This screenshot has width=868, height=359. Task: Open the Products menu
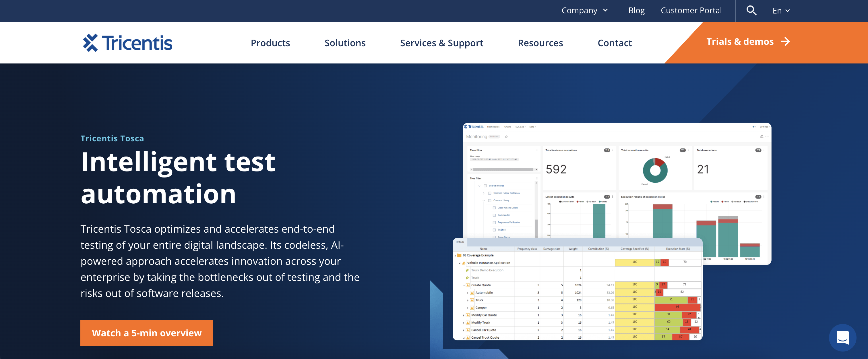270,43
